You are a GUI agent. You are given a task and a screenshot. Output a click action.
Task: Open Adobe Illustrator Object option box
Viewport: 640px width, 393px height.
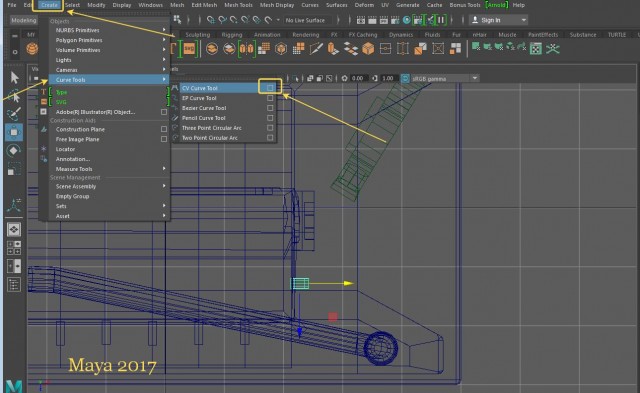pos(164,112)
